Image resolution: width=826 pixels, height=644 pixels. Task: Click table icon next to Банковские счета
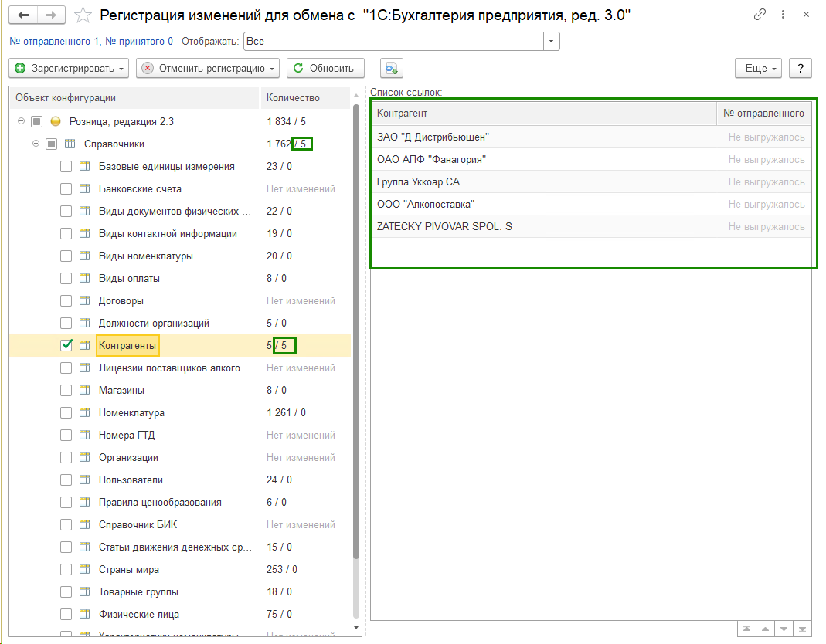coord(85,188)
